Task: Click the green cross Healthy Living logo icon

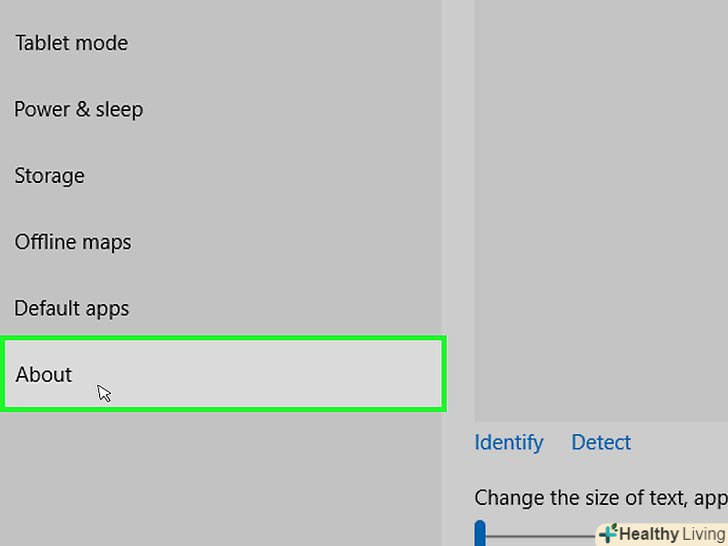Action: click(x=607, y=534)
